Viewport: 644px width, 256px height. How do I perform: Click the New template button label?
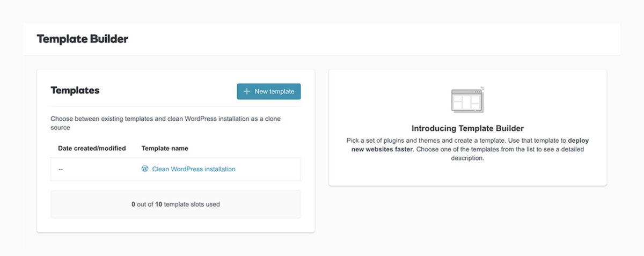click(x=274, y=91)
